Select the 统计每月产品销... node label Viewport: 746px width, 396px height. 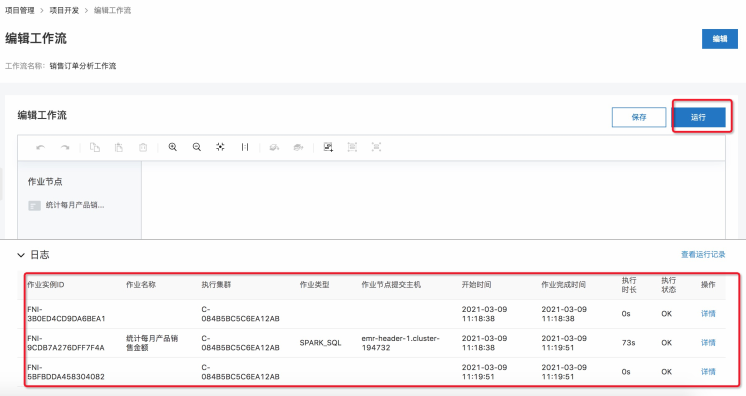(75, 205)
